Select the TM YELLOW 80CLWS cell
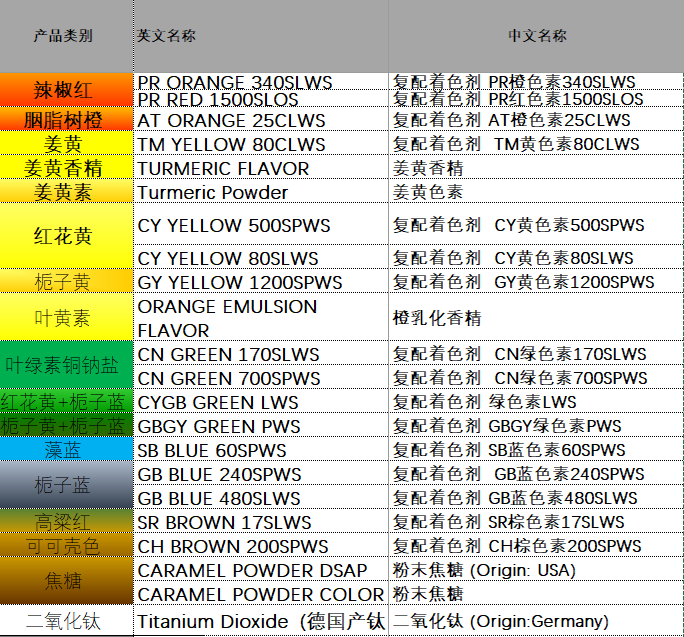This screenshot has width=684, height=637. click(x=261, y=143)
